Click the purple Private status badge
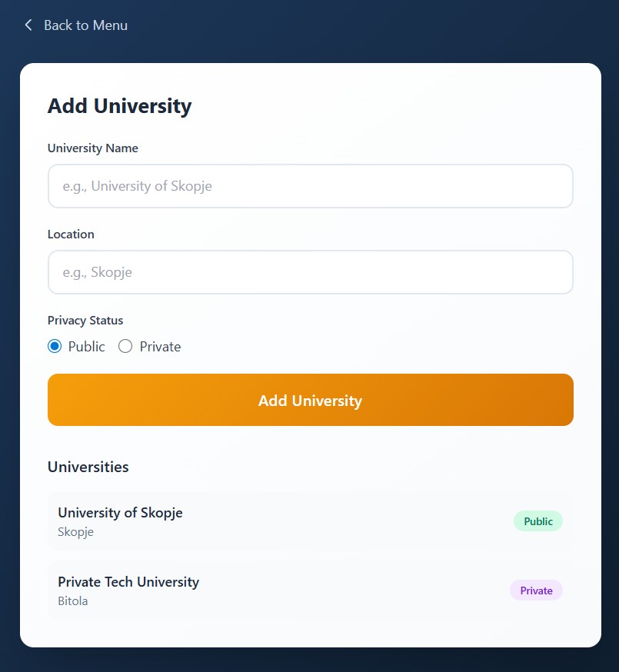The height and width of the screenshot is (672, 619). pyautogui.click(x=536, y=590)
